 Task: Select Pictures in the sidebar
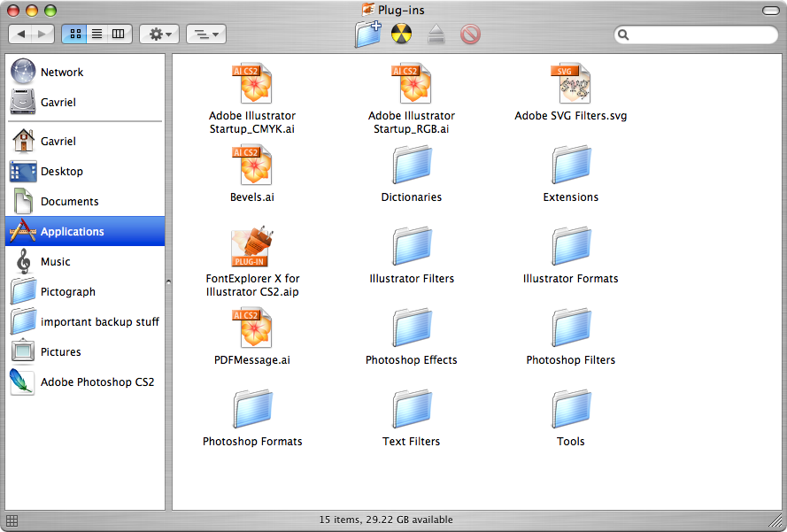85,351
